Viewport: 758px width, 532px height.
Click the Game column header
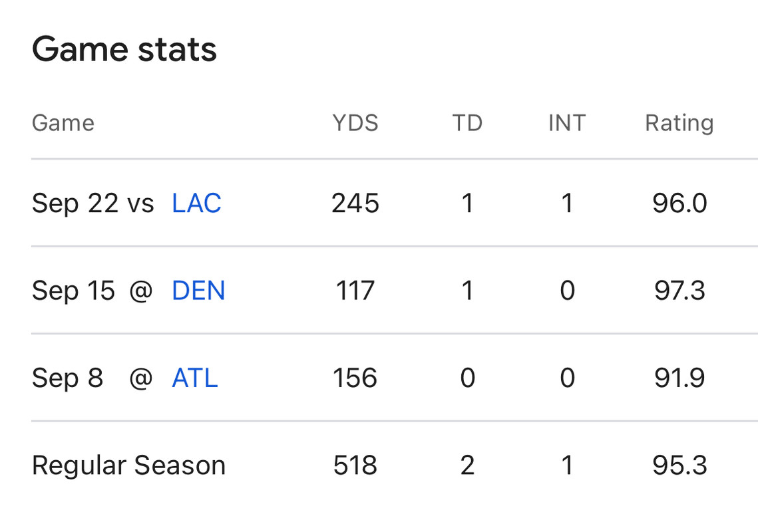(x=63, y=123)
